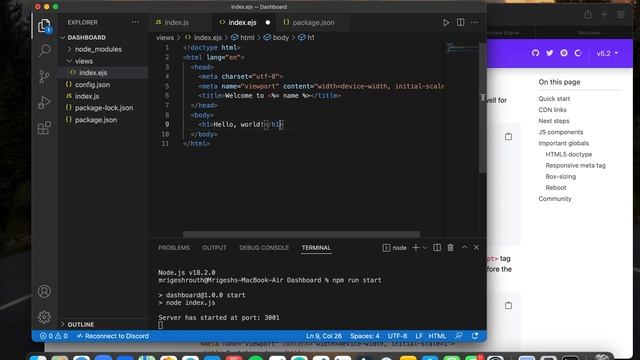Expand the OUTLINE section
Image resolution: width=640 pixels, height=360 pixels.
80,324
